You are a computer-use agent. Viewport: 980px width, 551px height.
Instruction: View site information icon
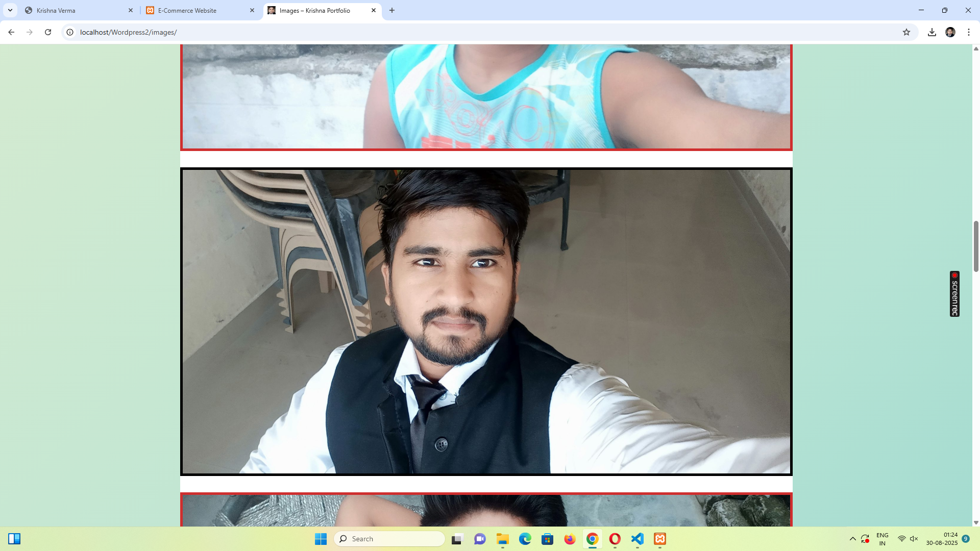70,32
